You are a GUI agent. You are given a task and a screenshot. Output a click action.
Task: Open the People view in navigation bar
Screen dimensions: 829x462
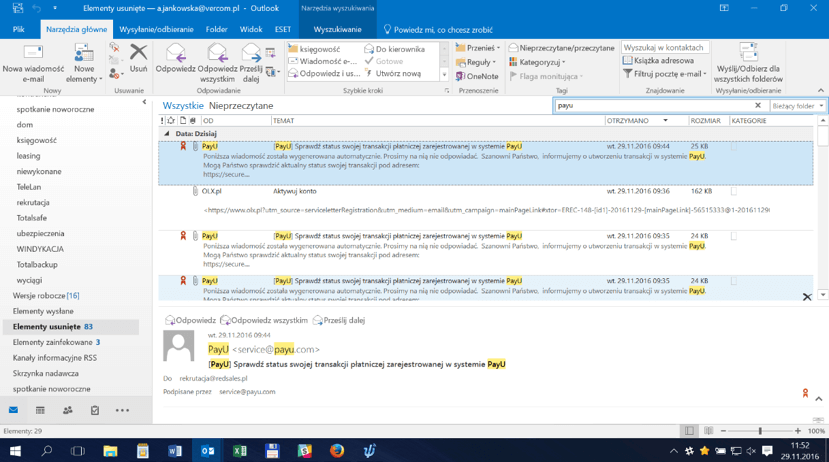coord(67,410)
